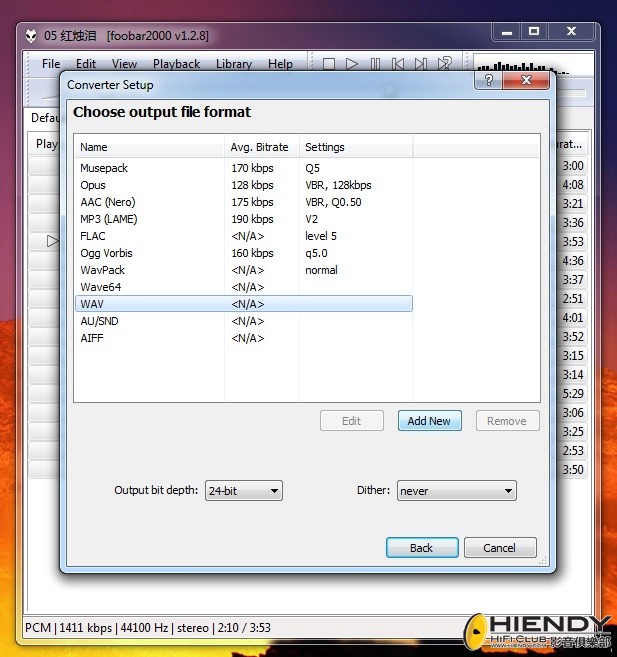Open the Playback menu
Viewport: 617px width, 657px height.
pos(177,64)
